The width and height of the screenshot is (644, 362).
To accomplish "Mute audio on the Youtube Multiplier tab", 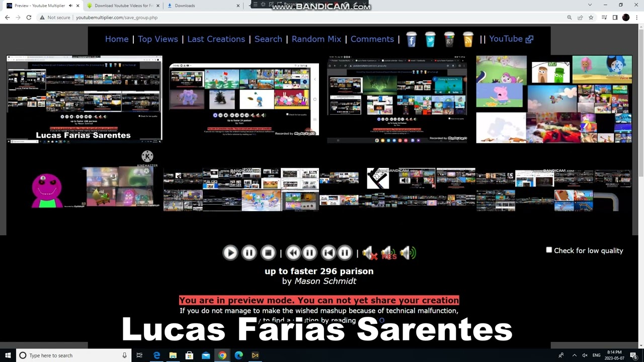I will tap(70, 6).
